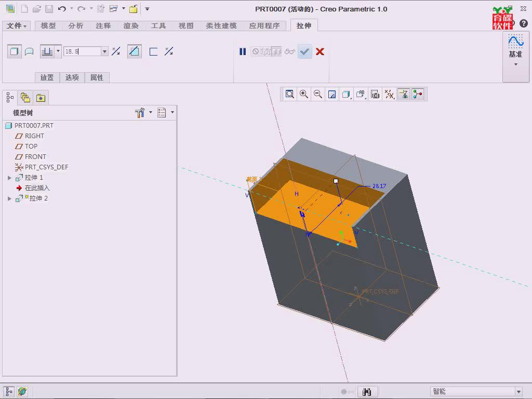This screenshot has width=532, height=399.
Task: Undo the last action
Action: coord(62,9)
